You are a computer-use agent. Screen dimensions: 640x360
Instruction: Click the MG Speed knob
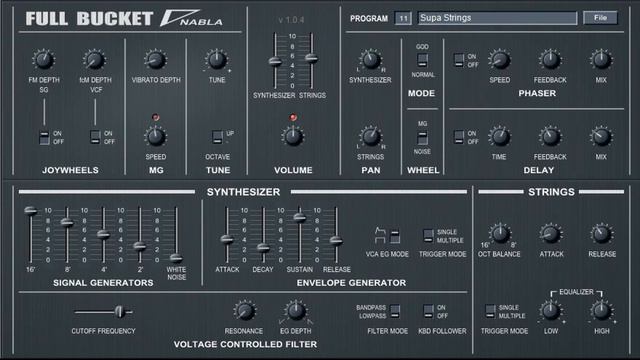(156, 137)
